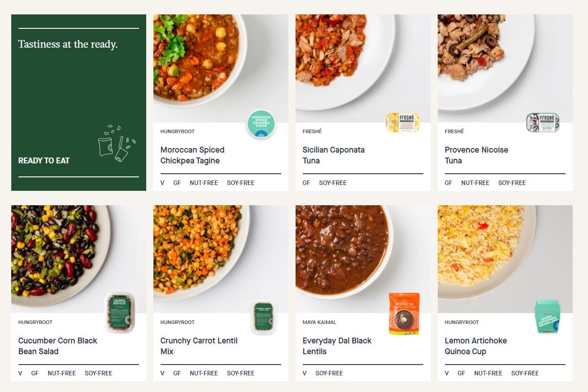
Task: Open the Everyday Dal Black Lentils product page
Action: (337, 346)
